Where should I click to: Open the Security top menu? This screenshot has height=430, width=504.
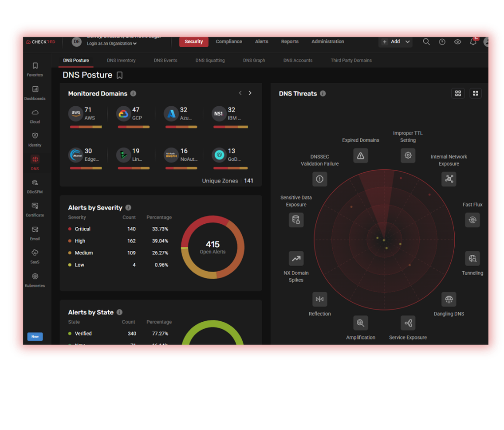click(193, 42)
